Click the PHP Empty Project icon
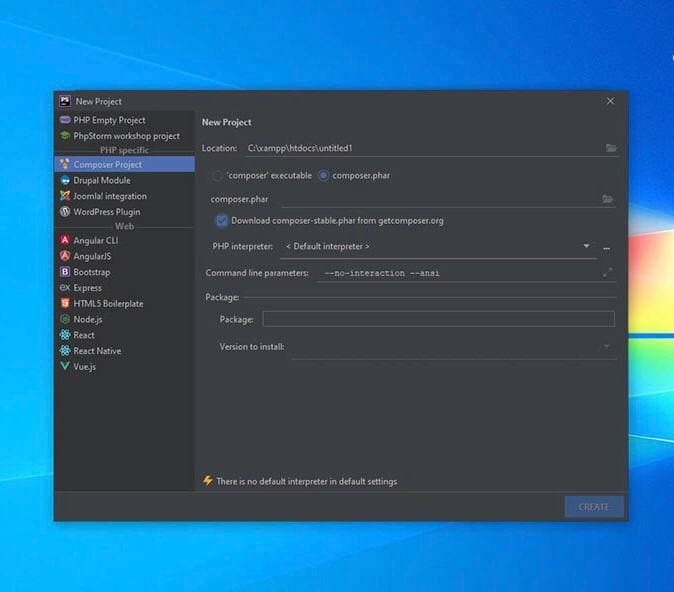This screenshot has width=674, height=592. click(65, 120)
